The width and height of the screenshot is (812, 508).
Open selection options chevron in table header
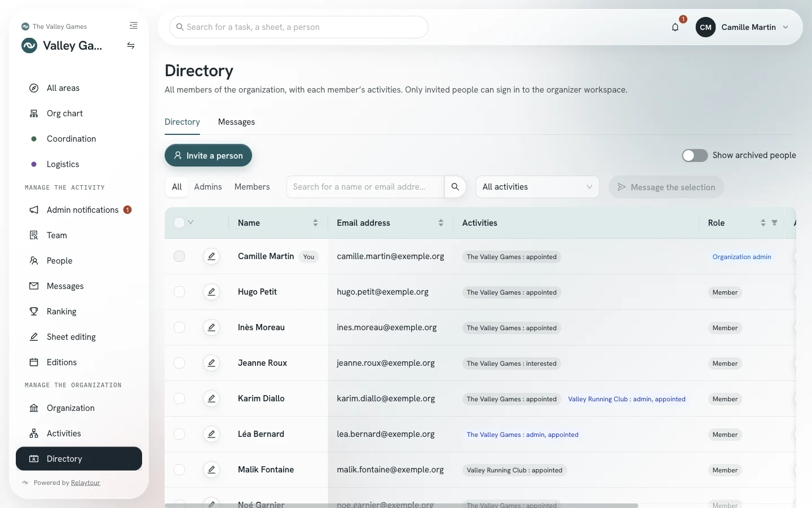pos(191,222)
